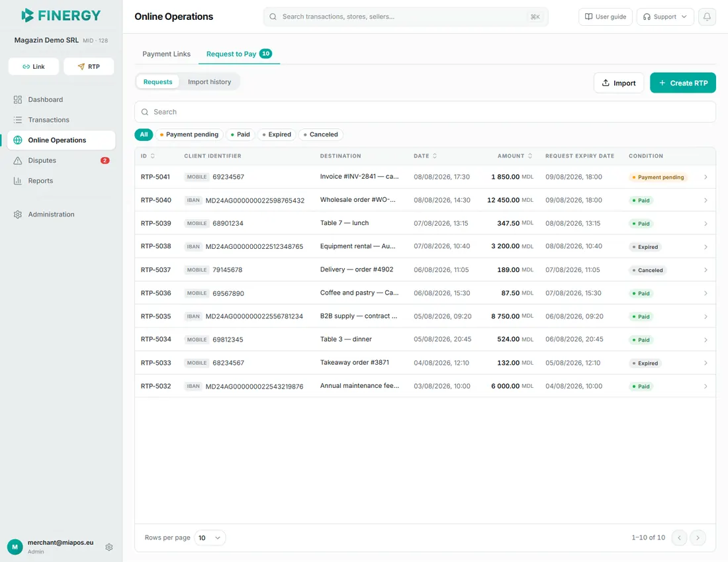Go to previous page arrow
728x562 pixels.
pyautogui.click(x=679, y=538)
